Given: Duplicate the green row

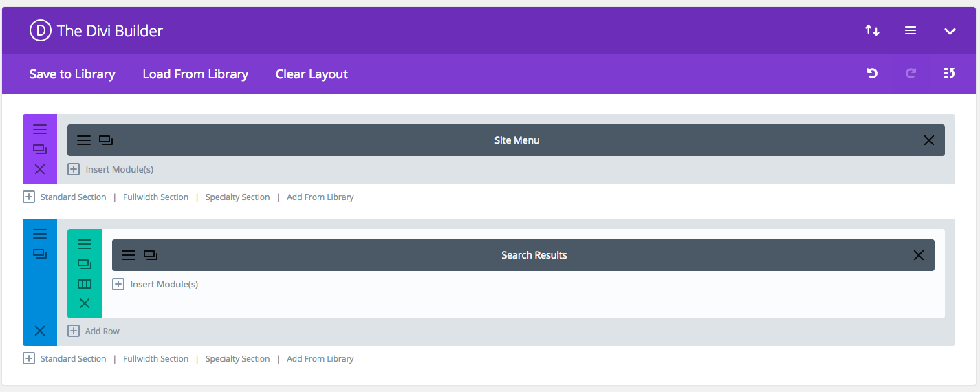Looking at the screenshot, I should click(85, 264).
